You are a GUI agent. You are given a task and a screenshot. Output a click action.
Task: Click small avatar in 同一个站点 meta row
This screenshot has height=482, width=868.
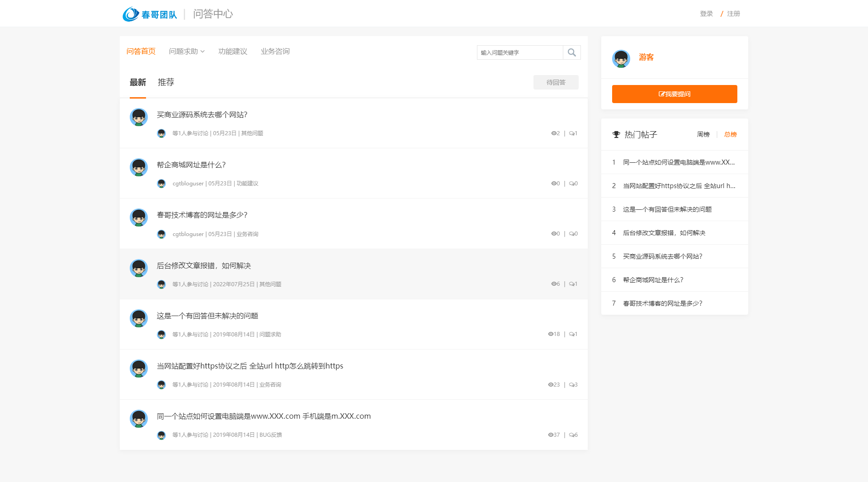point(161,435)
